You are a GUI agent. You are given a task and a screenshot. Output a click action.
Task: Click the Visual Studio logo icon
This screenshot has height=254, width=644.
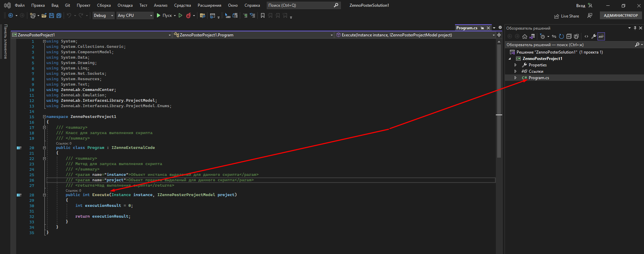point(7,5)
